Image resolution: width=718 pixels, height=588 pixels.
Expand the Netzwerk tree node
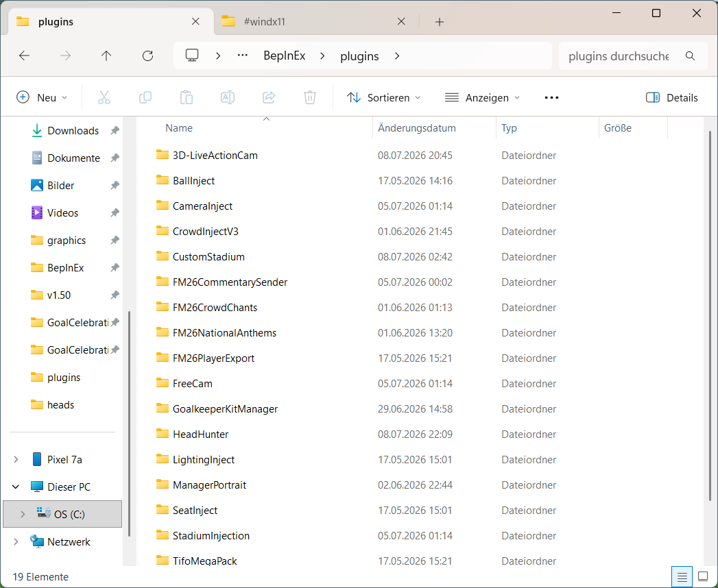tap(16, 542)
